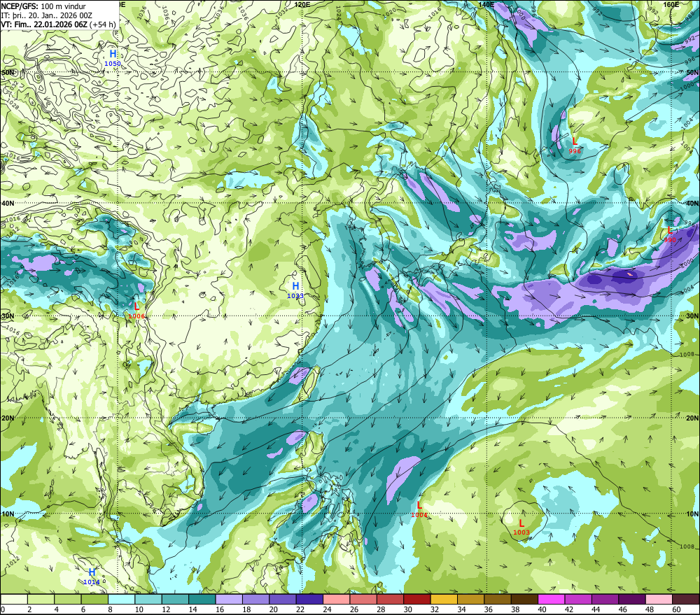Click the valid time line 'VT: Fim.. 22.01.2026 06Z'
The width and height of the screenshot is (700, 615).
(x=44, y=24)
